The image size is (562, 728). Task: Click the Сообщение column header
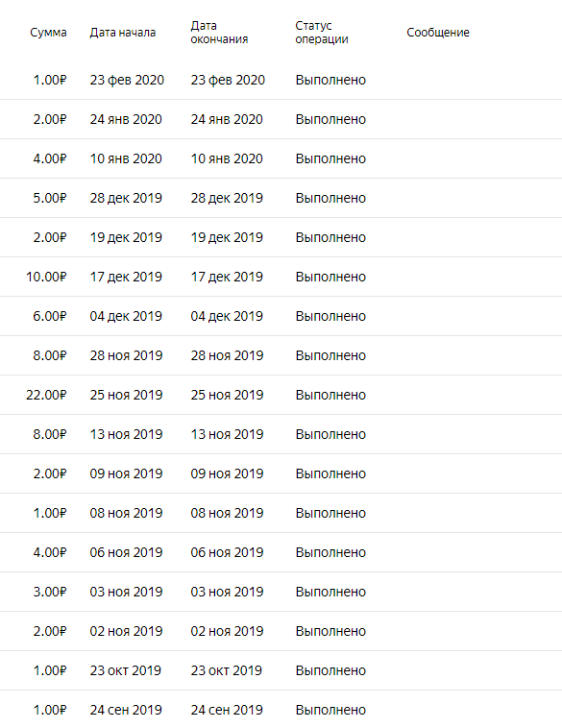pos(438,33)
